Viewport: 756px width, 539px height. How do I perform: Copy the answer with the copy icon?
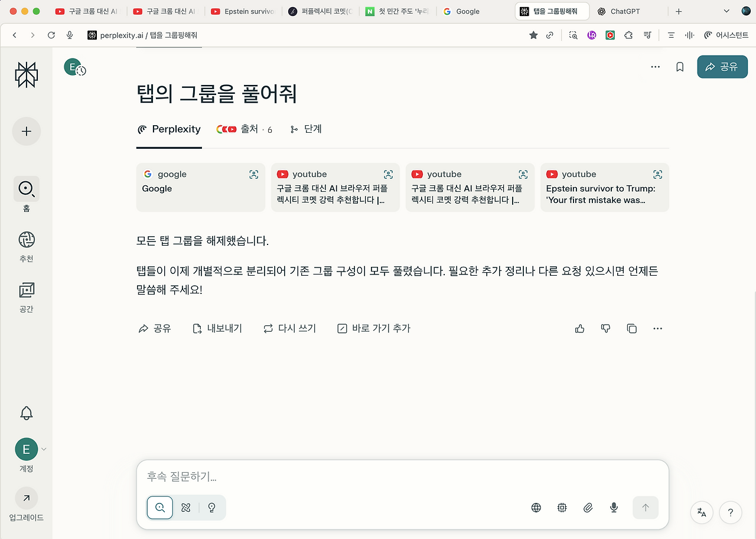pyautogui.click(x=632, y=328)
